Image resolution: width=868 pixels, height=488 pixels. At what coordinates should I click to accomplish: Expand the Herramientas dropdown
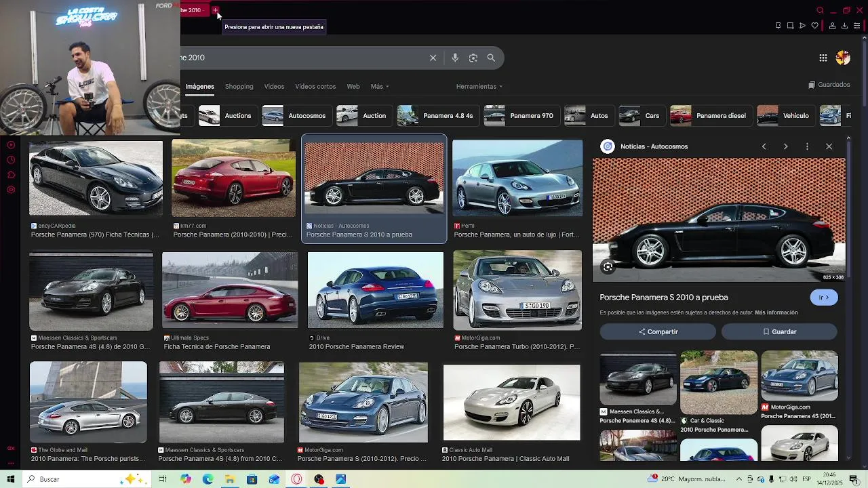(479, 87)
